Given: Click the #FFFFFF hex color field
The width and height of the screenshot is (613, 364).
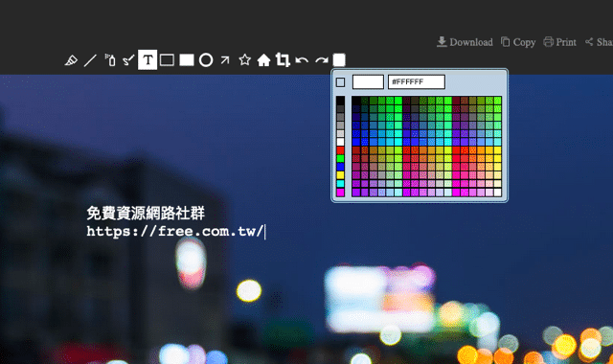Looking at the screenshot, I should click(x=417, y=82).
